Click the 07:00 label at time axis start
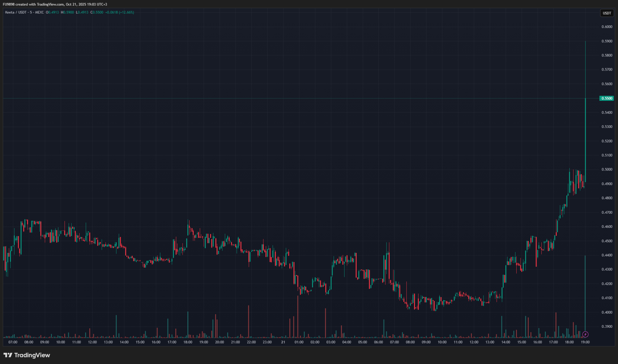The image size is (618, 364). tap(13, 342)
